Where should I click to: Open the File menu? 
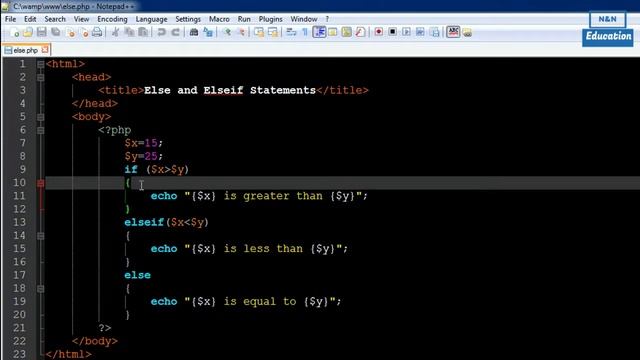pos(10,19)
